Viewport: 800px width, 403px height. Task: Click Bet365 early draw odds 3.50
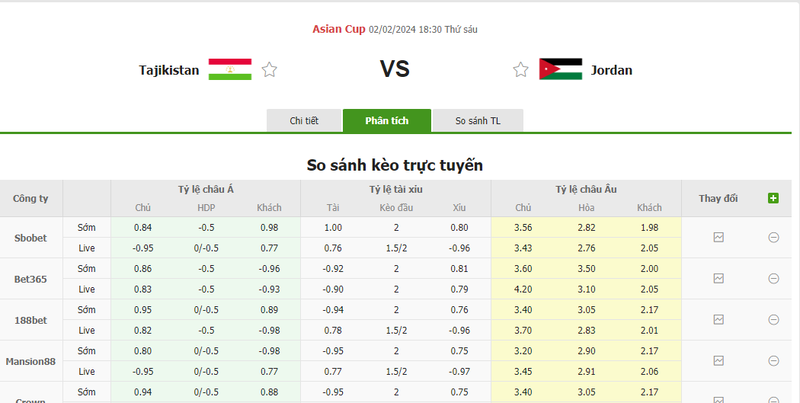(x=586, y=269)
